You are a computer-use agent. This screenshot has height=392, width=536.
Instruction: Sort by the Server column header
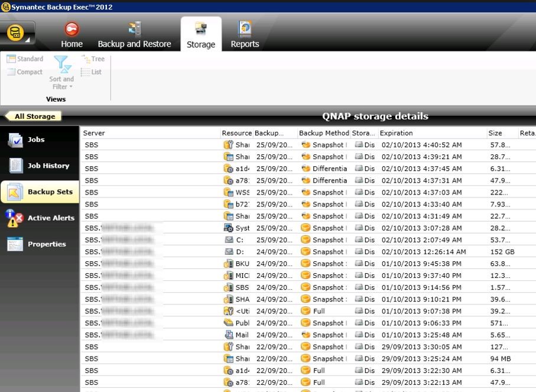[151, 133]
